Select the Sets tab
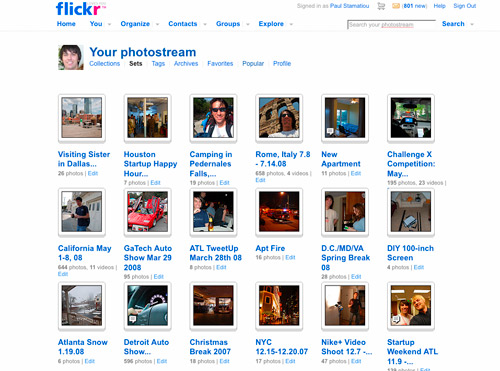 coord(136,63)
